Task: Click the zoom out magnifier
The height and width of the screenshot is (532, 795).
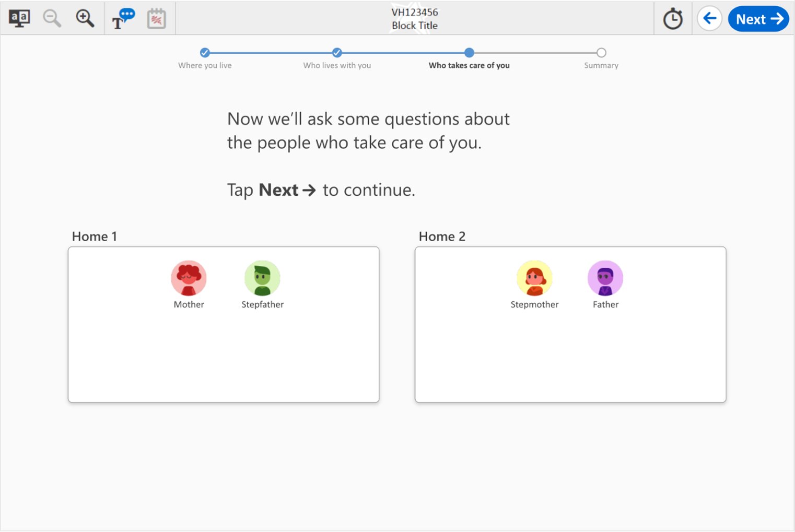Action: click(52, 19)
